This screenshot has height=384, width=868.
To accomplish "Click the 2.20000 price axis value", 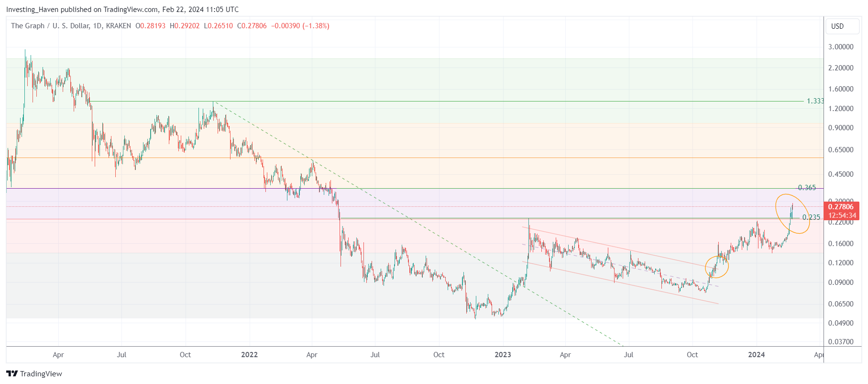I will point(841,68).
